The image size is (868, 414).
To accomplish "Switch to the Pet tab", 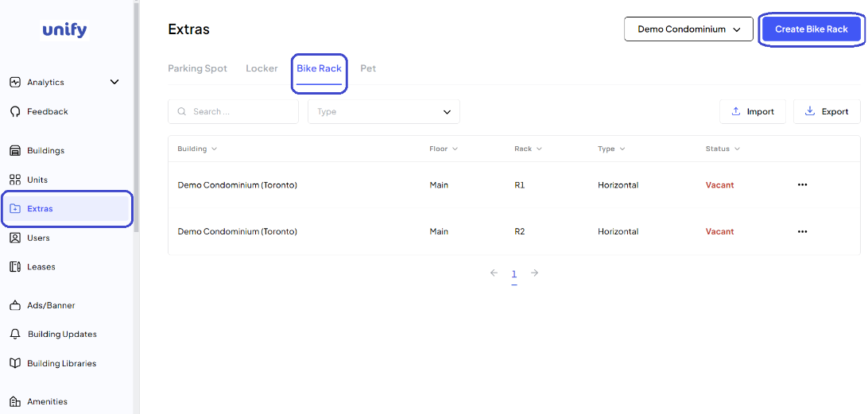I will (368, 68).
